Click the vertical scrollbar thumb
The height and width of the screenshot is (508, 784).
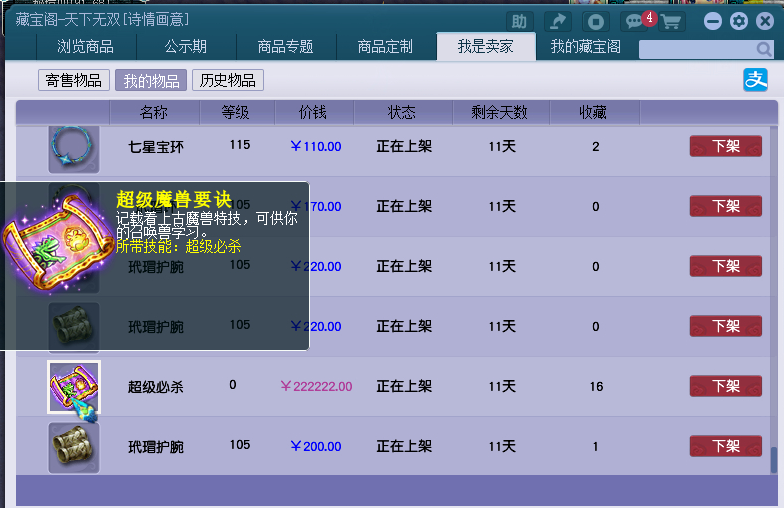click(x=773, y=460)
